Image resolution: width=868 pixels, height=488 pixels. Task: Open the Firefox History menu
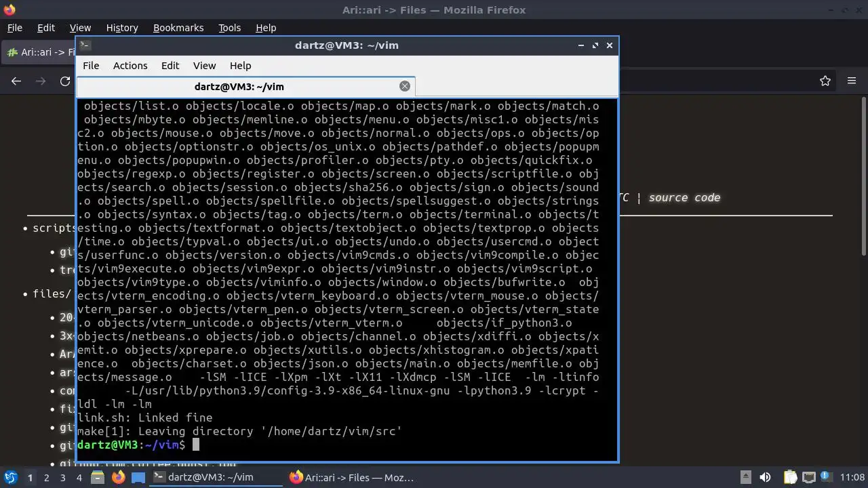pos(122,28)
